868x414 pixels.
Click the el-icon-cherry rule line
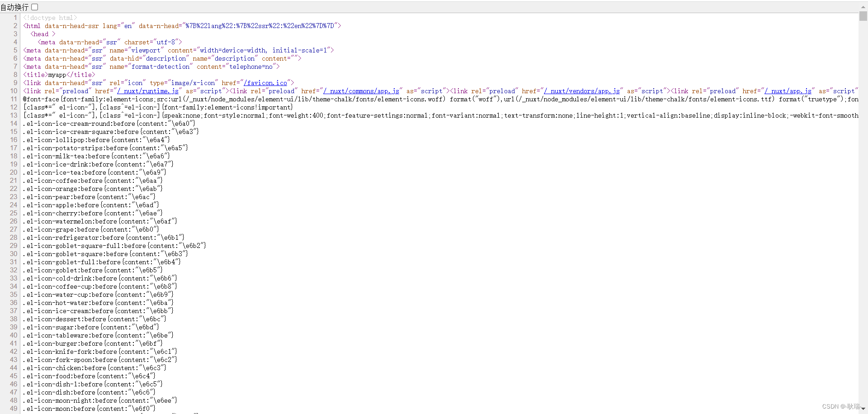tap(93, 213)
